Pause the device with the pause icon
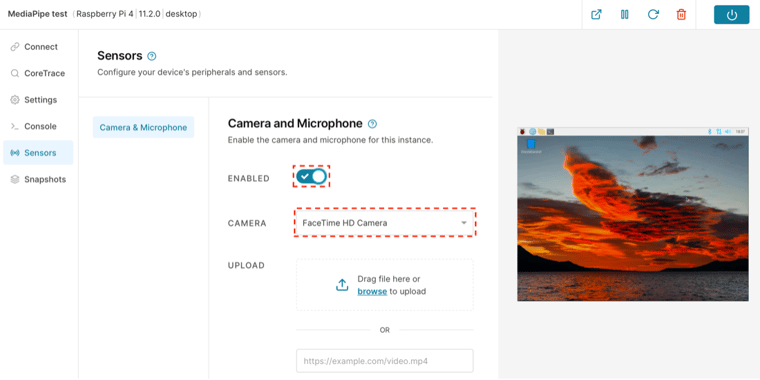The height and width of the screenshot is (380, 760). (x=624, y=15)
